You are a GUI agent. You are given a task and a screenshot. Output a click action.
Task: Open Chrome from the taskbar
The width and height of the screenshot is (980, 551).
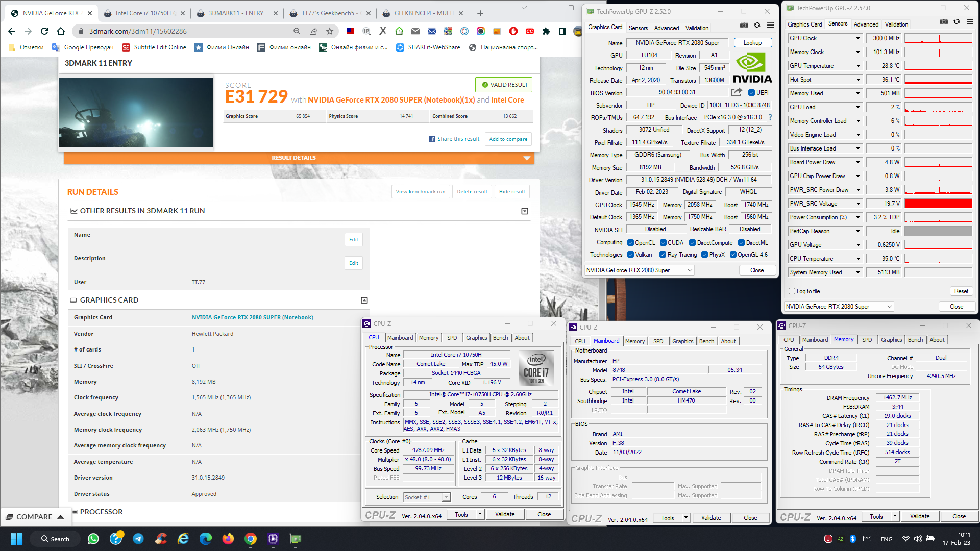click(251, 539)
